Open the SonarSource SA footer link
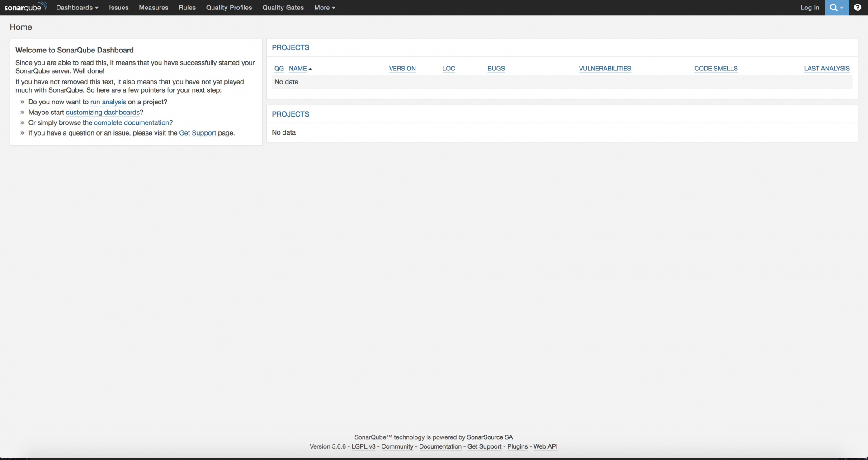 pyautogui.click(x=490, y=437)
